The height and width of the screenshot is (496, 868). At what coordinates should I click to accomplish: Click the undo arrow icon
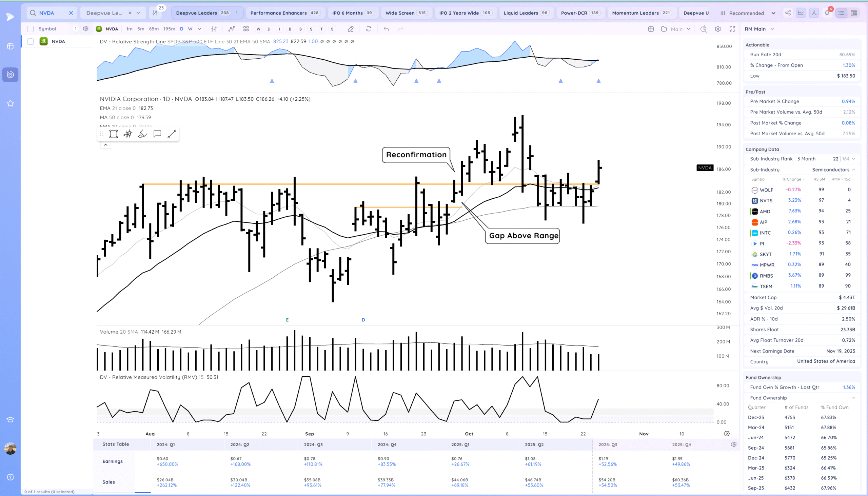click(386, 29)
